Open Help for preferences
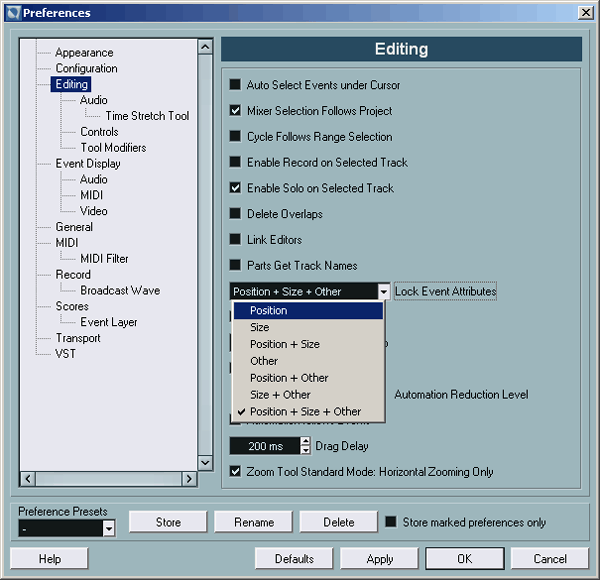 pos(49,559)
